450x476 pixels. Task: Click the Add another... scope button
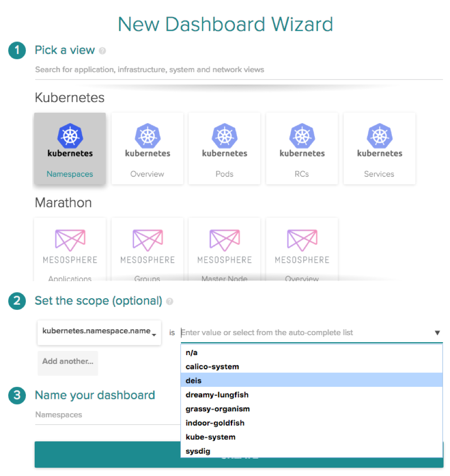pyautogui.click(x=68, y=363)
